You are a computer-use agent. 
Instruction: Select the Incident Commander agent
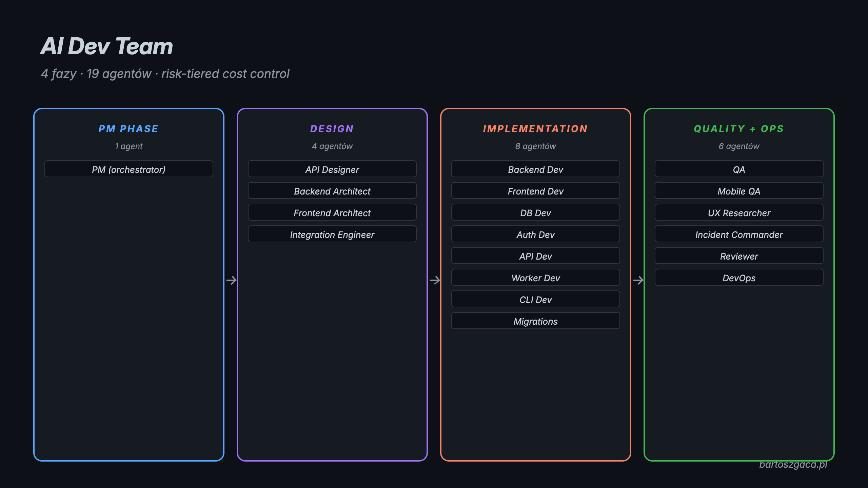pos(739,234)
